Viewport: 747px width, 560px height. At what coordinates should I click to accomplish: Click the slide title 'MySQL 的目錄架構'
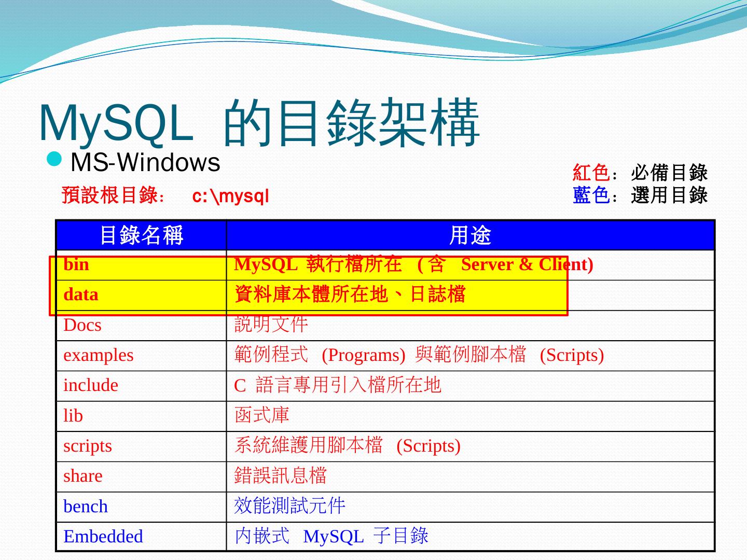[x=259, y=123]
